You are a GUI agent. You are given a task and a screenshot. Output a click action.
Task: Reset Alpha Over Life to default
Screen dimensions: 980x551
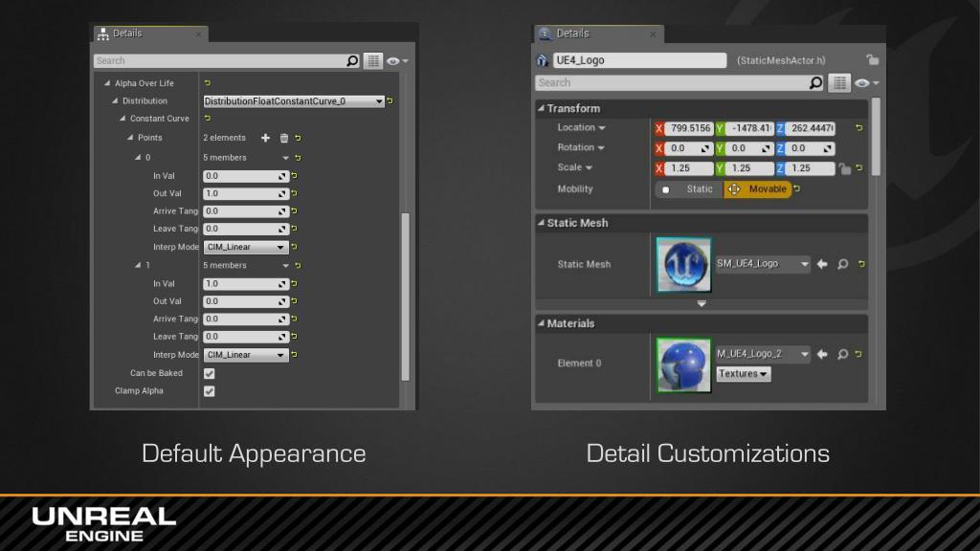[x=208, y=83]
